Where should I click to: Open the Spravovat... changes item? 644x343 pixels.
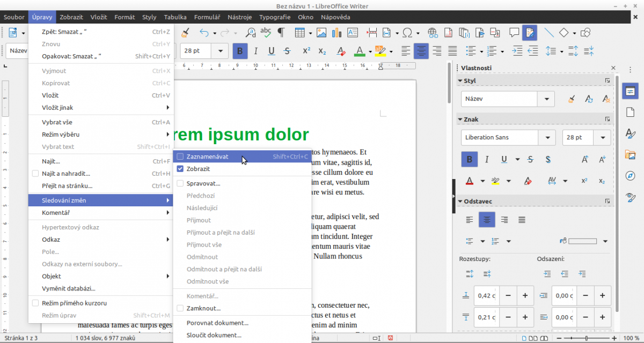243,183
